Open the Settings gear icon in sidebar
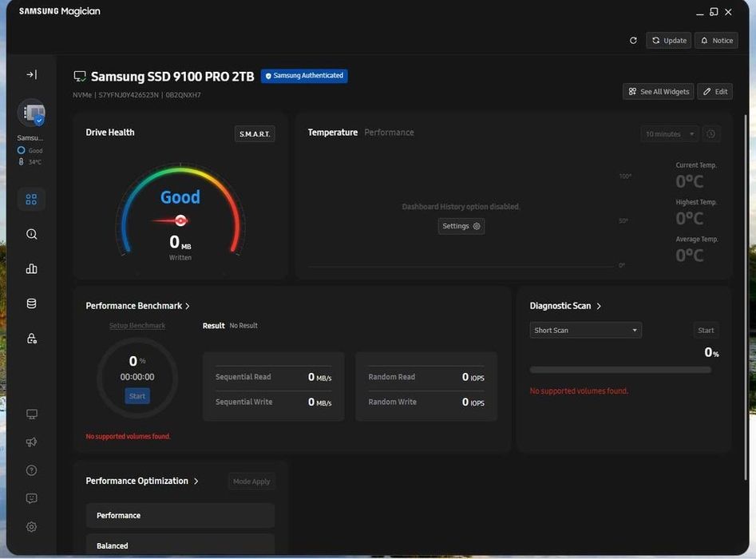Image resolution: width=756 pixels, height=559 pixels. [31, 527]
